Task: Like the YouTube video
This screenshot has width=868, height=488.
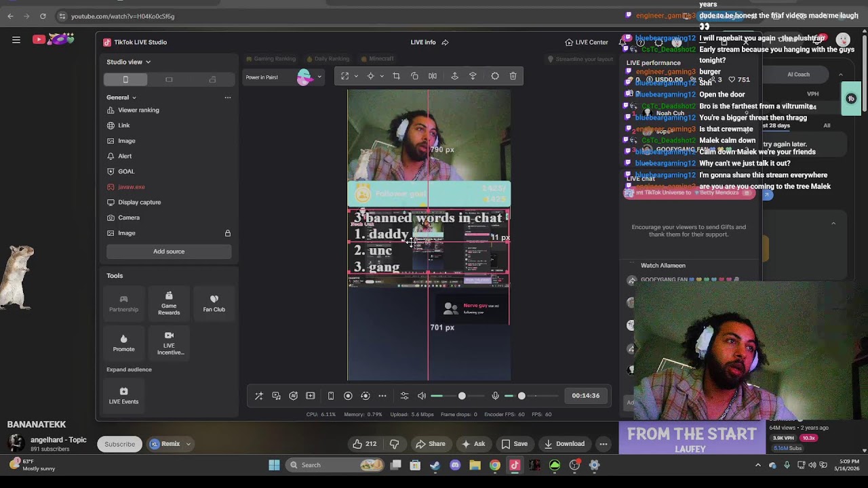Action: [x=364, y=444]
